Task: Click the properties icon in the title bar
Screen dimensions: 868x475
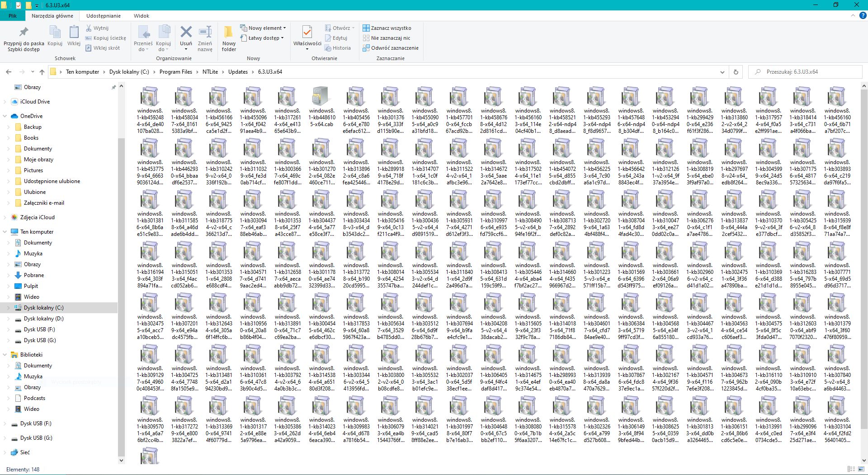Action: click(x=19, y=5)
